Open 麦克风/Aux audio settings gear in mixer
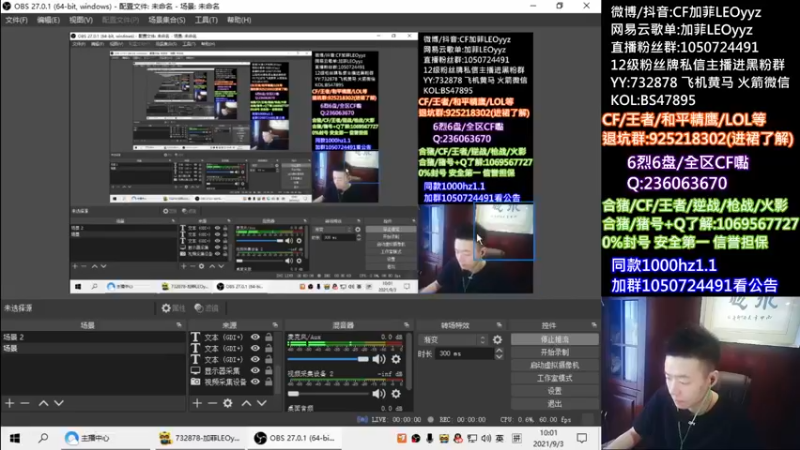 tap(396, 359)
